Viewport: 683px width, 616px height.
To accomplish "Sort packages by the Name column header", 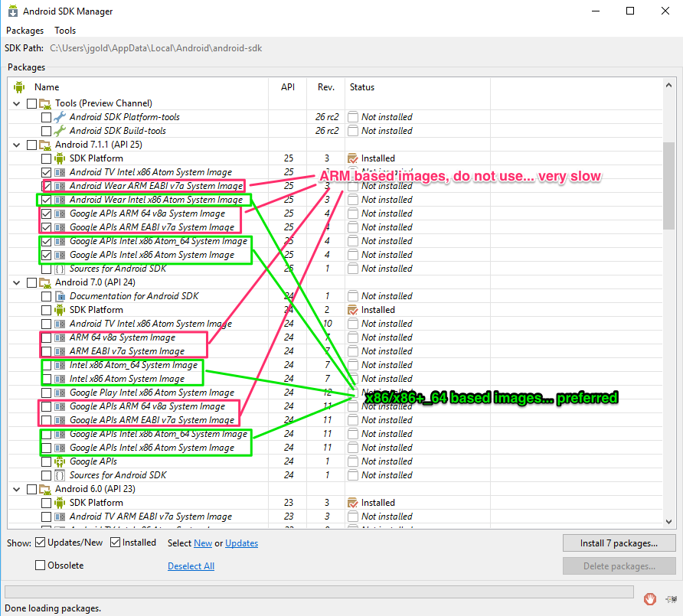I will (47, 87).
